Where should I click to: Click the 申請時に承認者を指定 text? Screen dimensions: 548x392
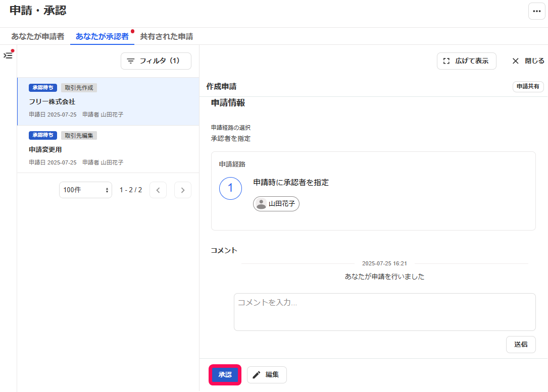tap(291, 183)
